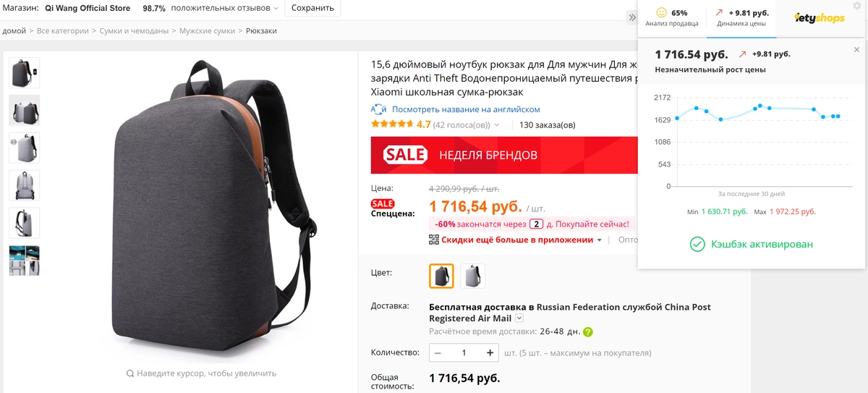Switch to the Анализ продавца tab
868x393 pixels.
[672, 18]
